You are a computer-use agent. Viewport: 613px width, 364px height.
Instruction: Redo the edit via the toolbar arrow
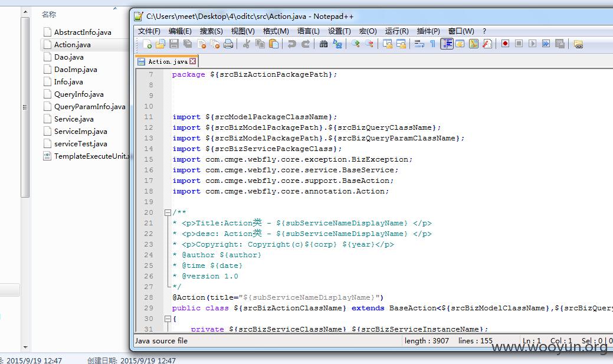tap(306, 44)
